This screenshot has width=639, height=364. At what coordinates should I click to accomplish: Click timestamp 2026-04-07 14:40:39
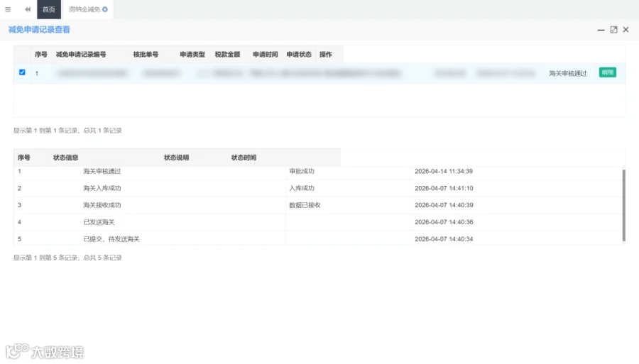(444, 205)
